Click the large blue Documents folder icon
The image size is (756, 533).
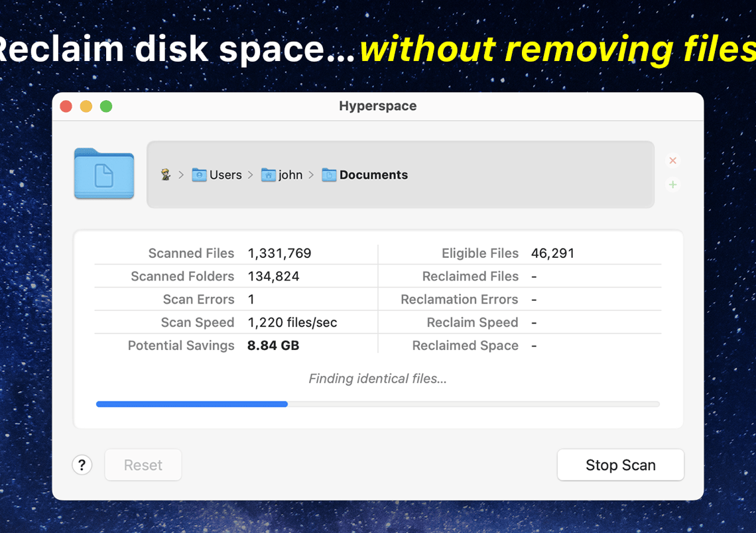pyautogui.click(x=103, y=174)
